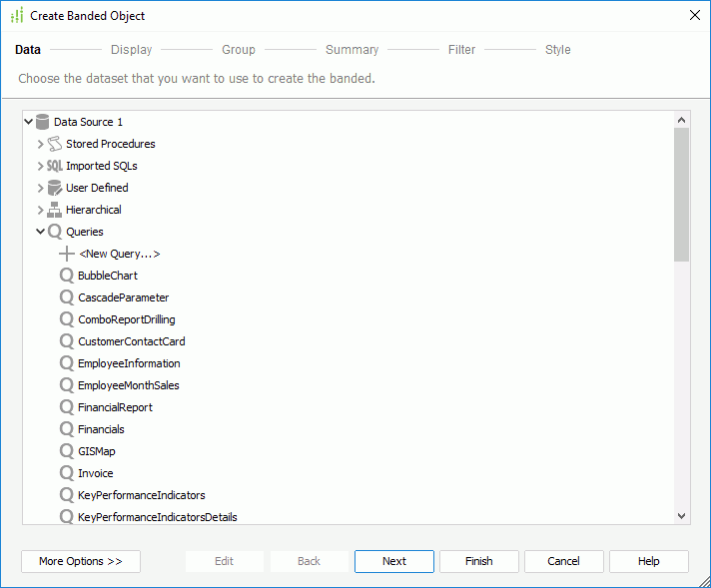Viewport: 711px width, 588px height.
Task: Go to the Filter wizard step
Action: [461, 49]
